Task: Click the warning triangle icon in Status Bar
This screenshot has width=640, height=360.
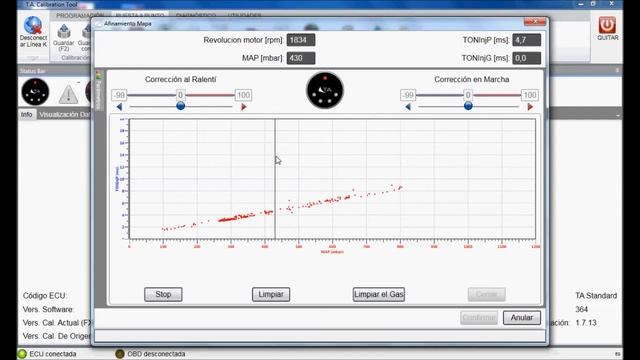Action: coord(68,93)
